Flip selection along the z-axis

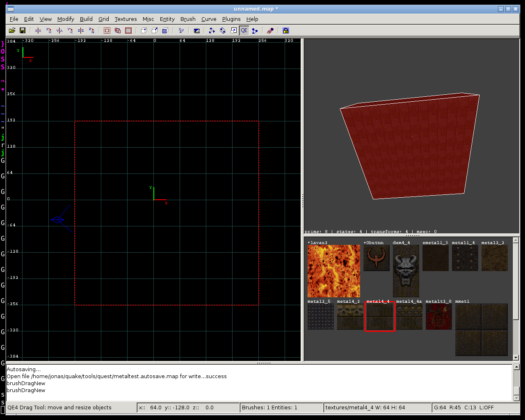81,30
